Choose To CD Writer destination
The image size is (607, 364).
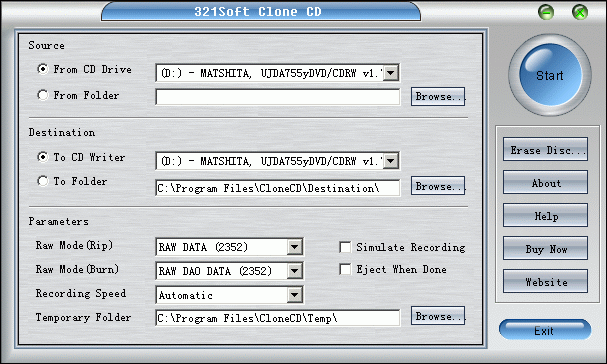(43, 157)
